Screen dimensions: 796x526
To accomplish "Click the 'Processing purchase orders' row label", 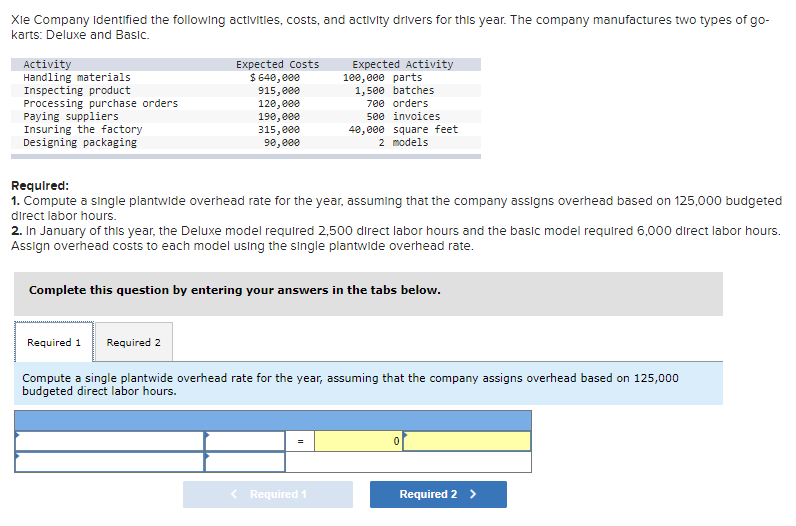I will [101, 104].
